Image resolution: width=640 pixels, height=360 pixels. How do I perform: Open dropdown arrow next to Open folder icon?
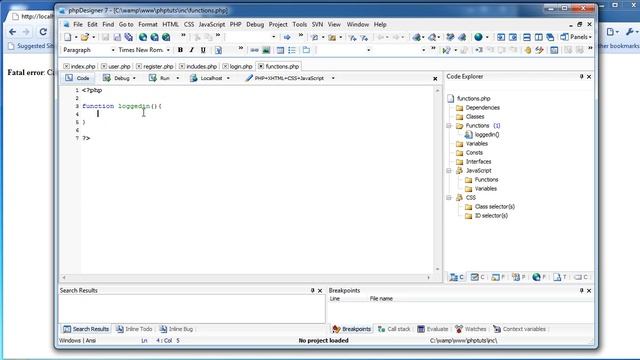click(93, 37)
